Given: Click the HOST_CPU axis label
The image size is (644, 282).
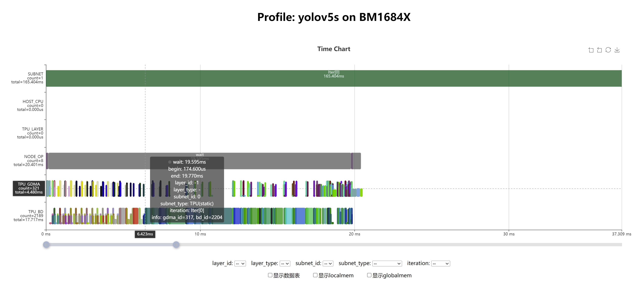Looking at the screenshot, I should pyautogui.click(x=30, y=105).
